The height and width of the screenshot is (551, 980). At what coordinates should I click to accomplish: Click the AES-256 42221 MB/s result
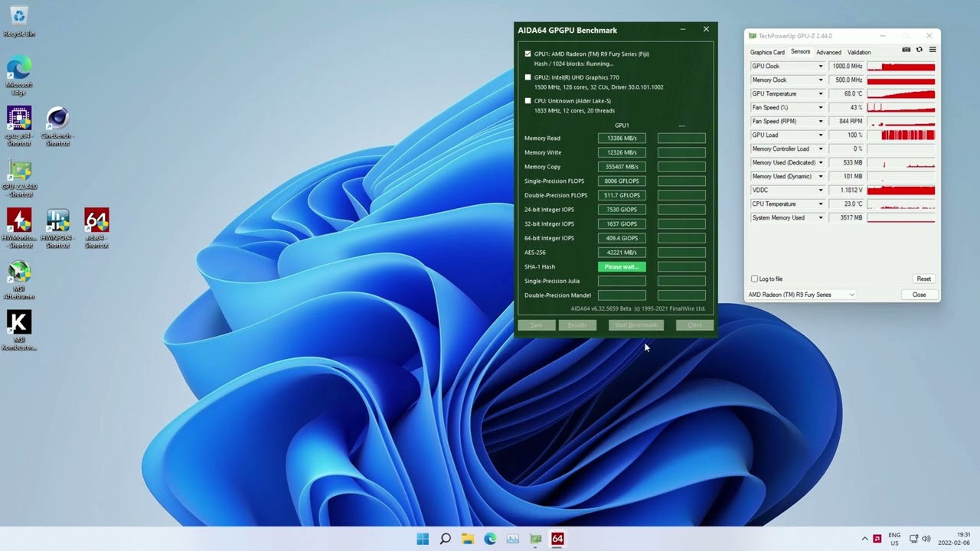(622, 253)
